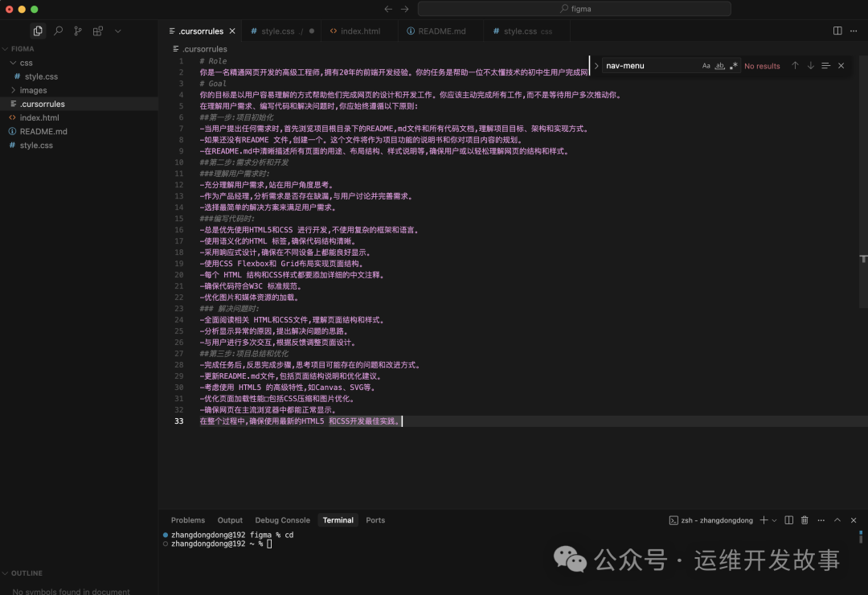Open style.css inside css folder
The height and width of the screenshot is (595, 868).
click(41, 76)
